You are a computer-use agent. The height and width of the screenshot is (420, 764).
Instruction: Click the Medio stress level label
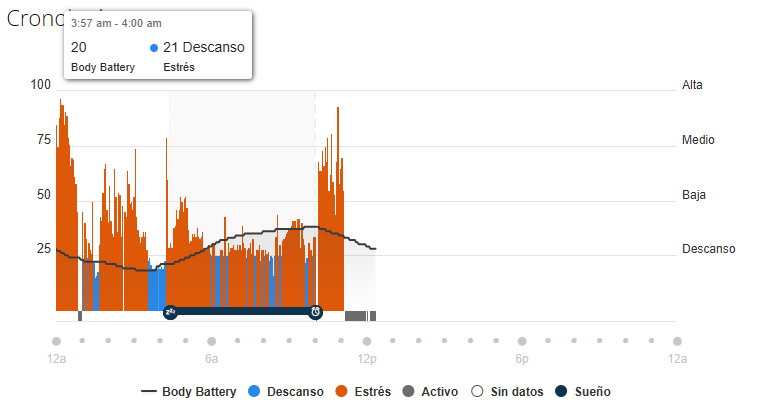coord(697,140)
